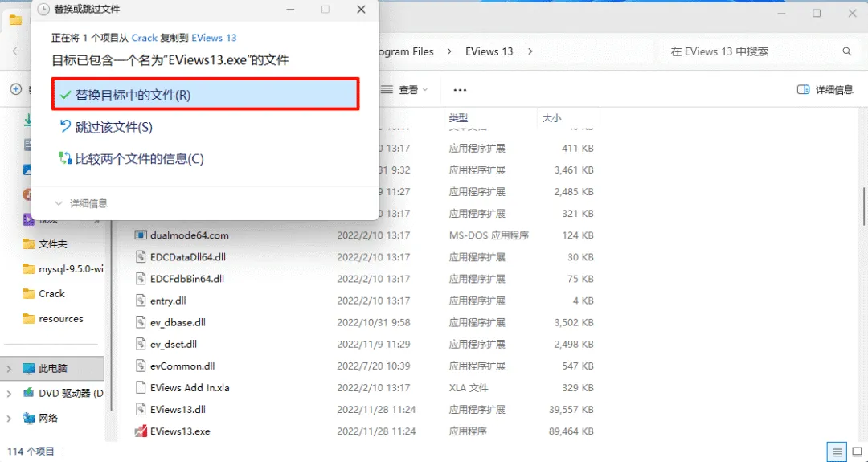Viewport: 868px width, 462px height.
Task: Select dualmode64.com file icon
Action: tap(140, 235)
